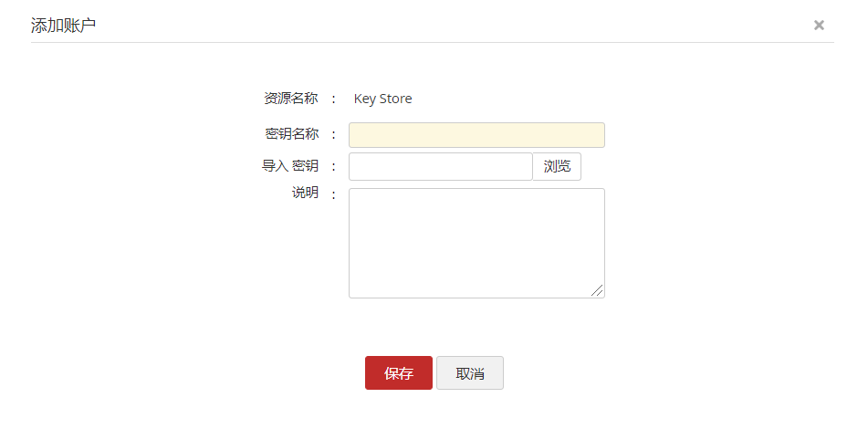
Task: Cancel using the 取消 button
Action: coord(470,373)
